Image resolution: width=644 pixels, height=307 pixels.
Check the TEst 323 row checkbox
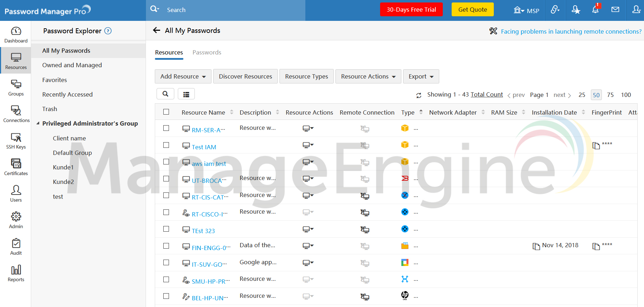(166, 229)
